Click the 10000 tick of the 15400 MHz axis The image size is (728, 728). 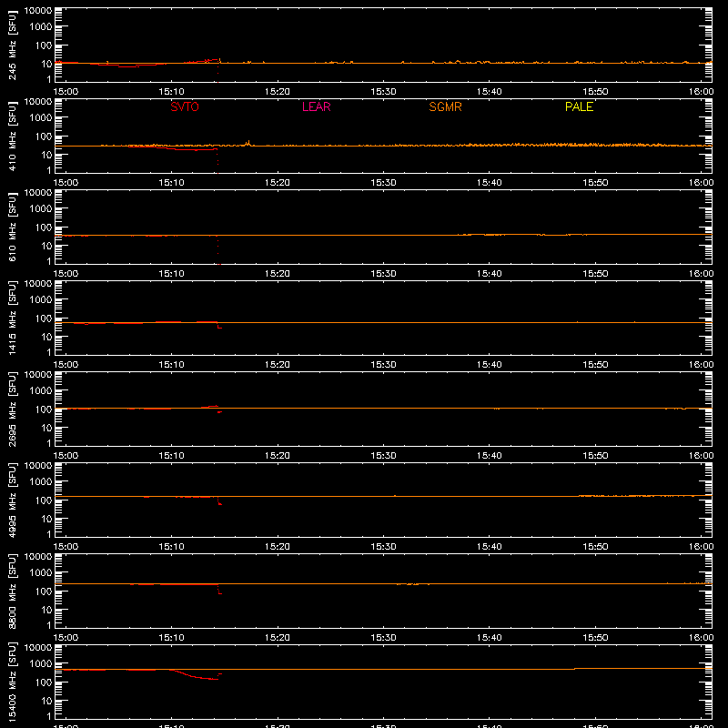38,648
